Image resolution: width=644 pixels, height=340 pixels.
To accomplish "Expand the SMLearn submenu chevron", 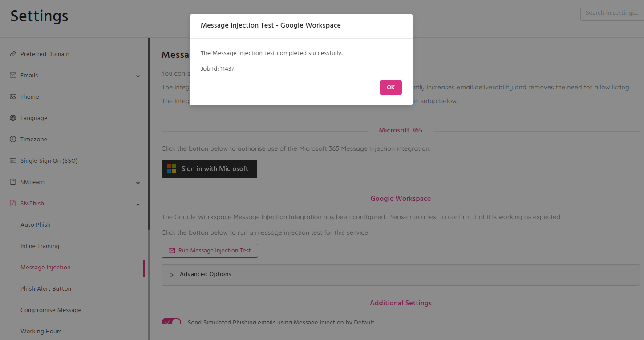I will coord(138,183).
